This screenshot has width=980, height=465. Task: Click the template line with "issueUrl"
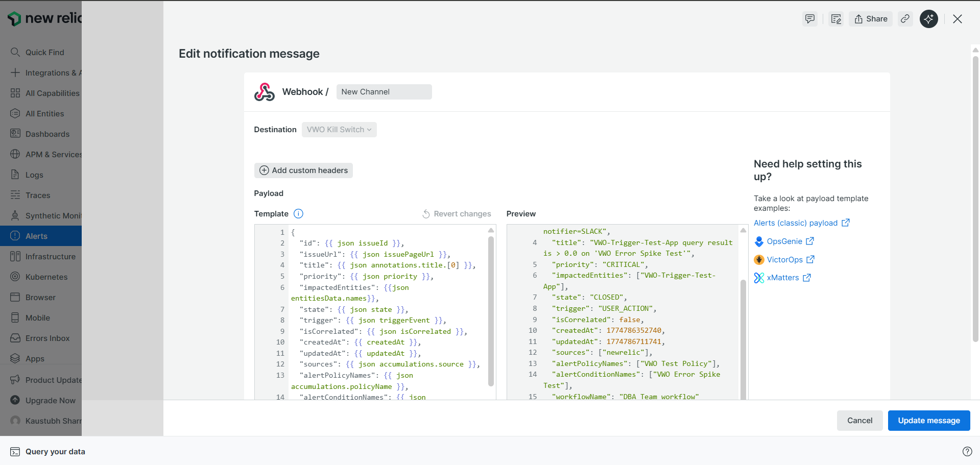tap(375, 254)
